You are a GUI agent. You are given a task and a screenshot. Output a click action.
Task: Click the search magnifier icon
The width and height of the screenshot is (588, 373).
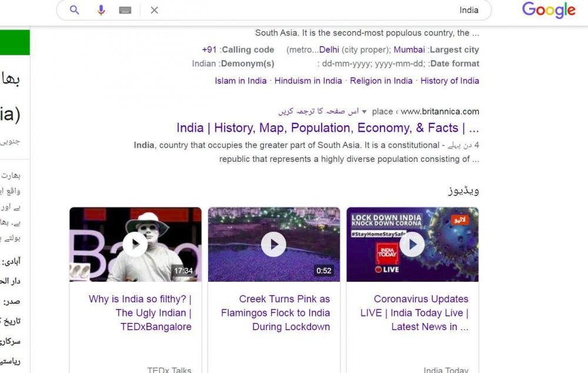[75, 10]
